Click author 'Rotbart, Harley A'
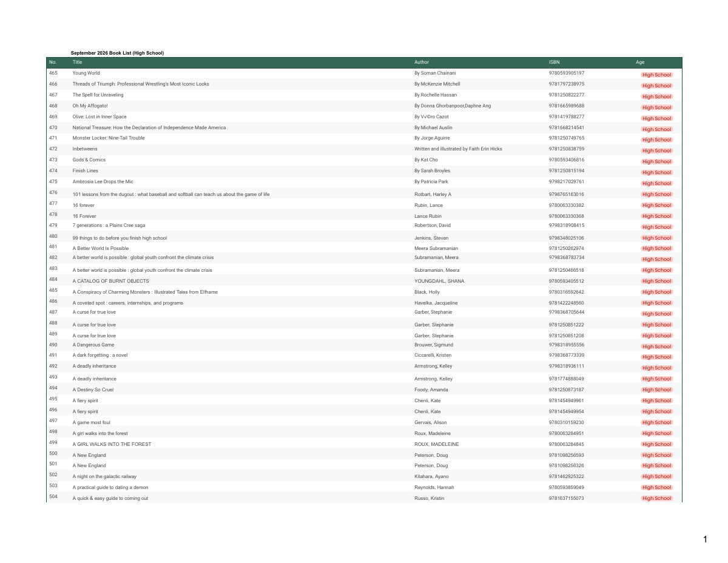The width and height of the screenshot is (728, 563). [433, 194]
